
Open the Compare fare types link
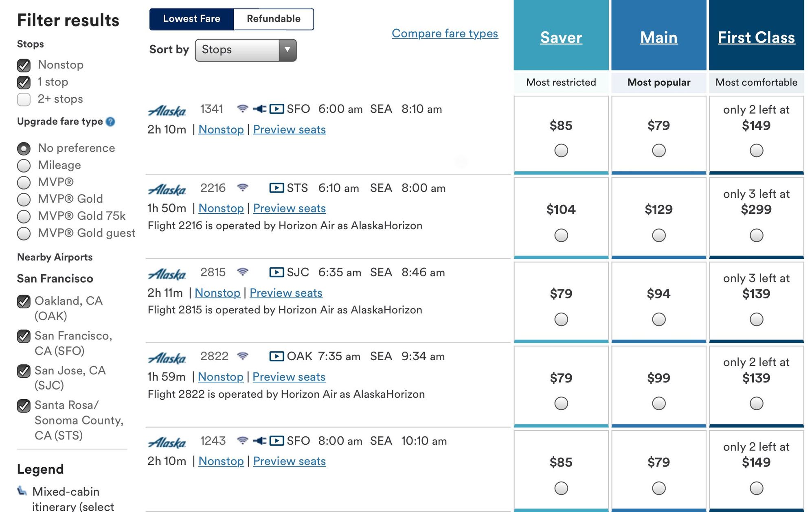pyautogui.click(x=445, y=33)
